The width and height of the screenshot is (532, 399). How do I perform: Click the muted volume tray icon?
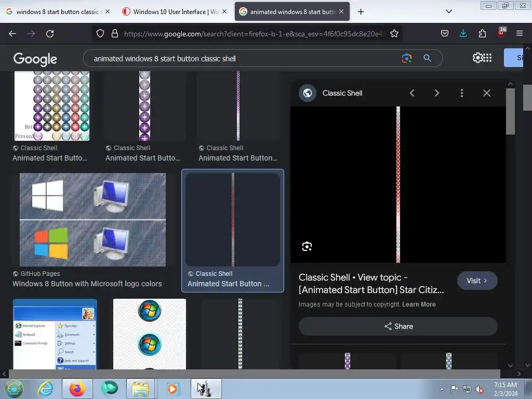click(x=480, y=390)
